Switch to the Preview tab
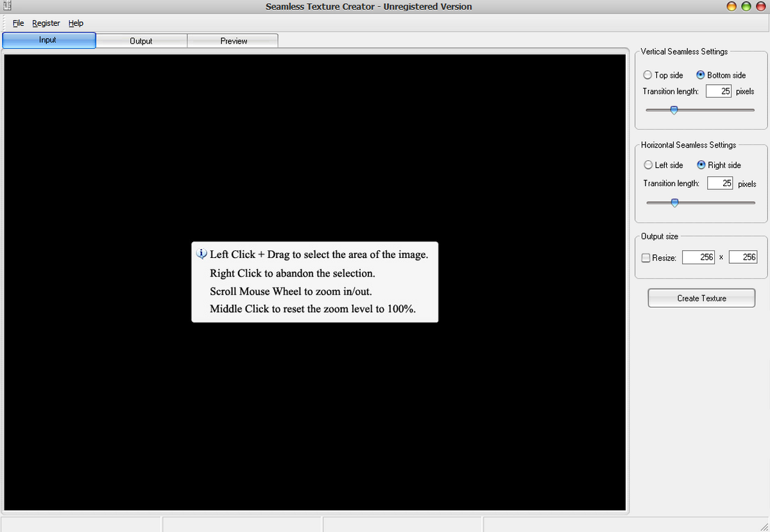The width and height of the screenshot is (770, 532). [x=234, y=40]
